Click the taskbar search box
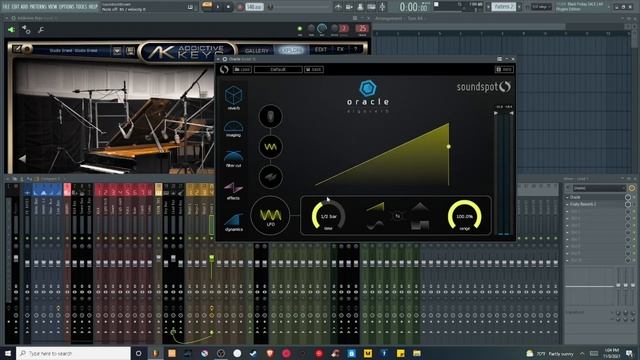The image size is (640, 360). pos(73,353)
